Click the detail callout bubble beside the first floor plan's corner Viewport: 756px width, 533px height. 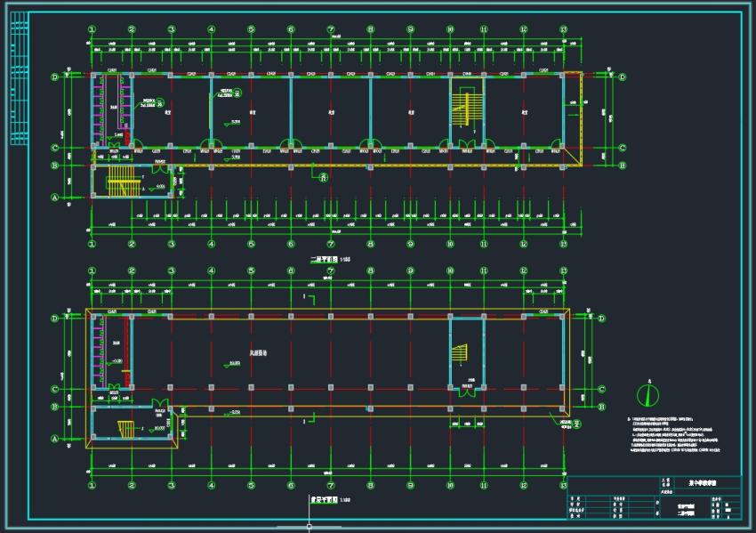tap(576, 424)
